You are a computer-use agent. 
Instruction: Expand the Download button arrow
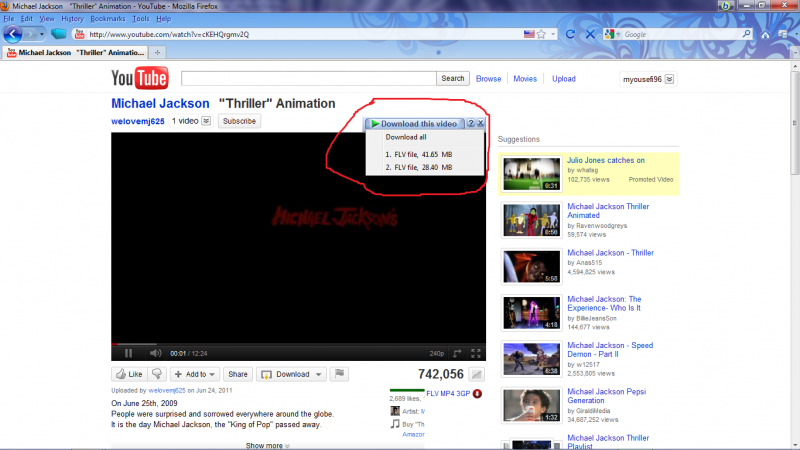coord(318,374)
